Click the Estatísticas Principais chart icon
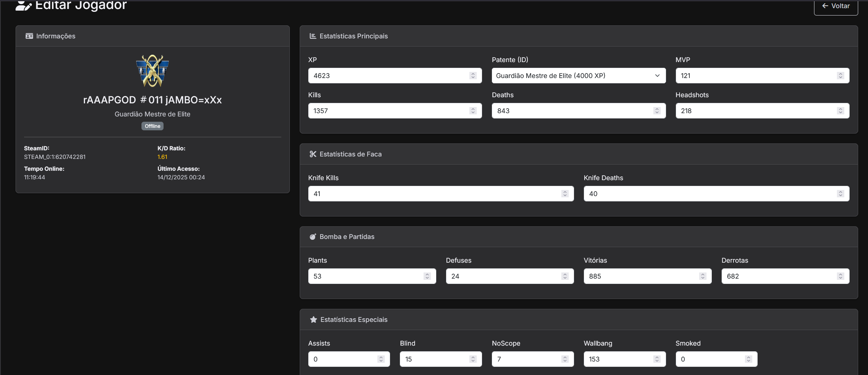Screen dimensions: 868x375 [x=313, y=36]
